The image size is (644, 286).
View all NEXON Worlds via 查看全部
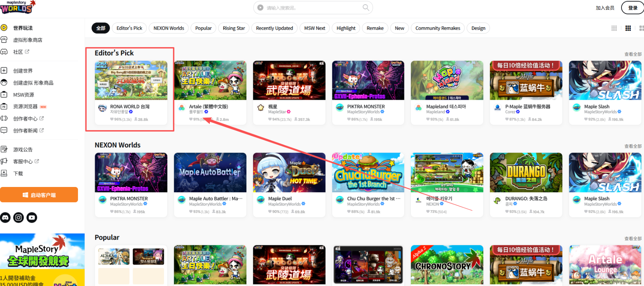(x=633, y=146)
